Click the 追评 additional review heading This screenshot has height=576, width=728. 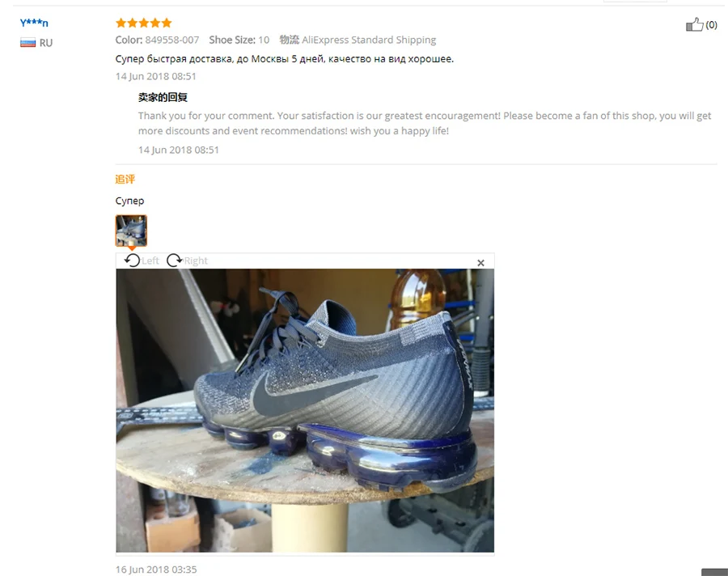125,180
